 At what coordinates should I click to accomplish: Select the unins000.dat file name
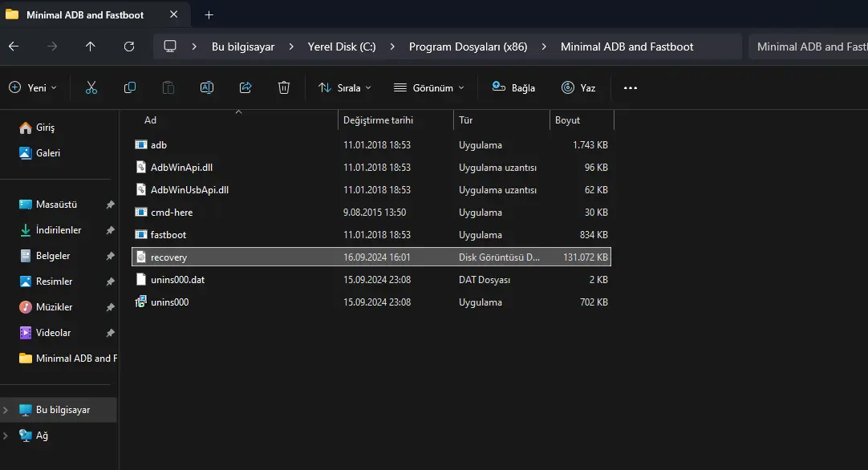point(178,280)
